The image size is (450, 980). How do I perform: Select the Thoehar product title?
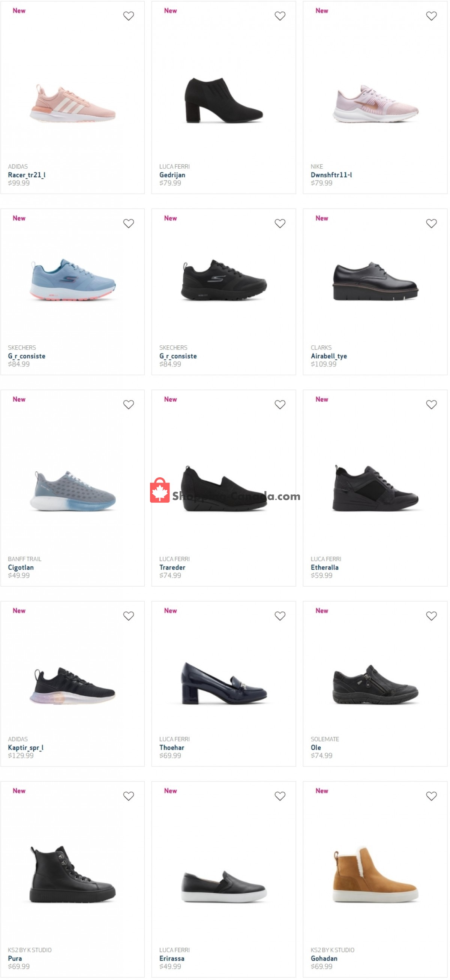pyautogui.click(x=172, y=748)
